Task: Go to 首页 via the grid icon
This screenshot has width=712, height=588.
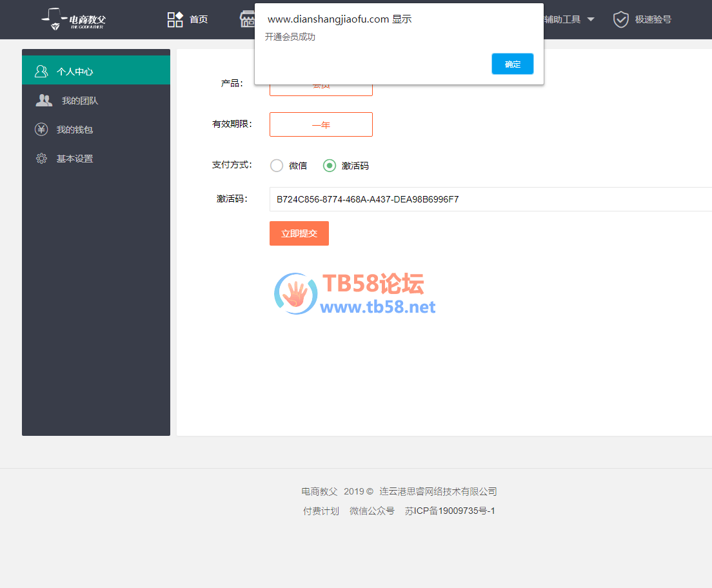Action: 175,19
